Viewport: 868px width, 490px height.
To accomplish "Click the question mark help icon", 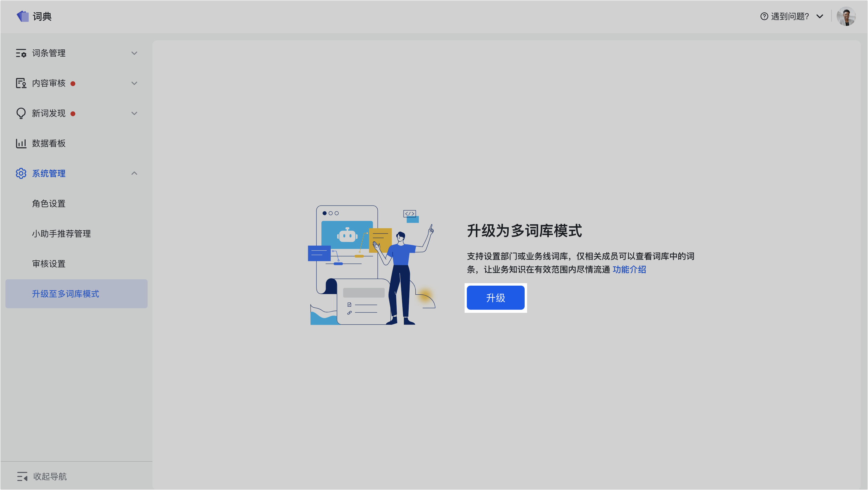I will [764, 16].
